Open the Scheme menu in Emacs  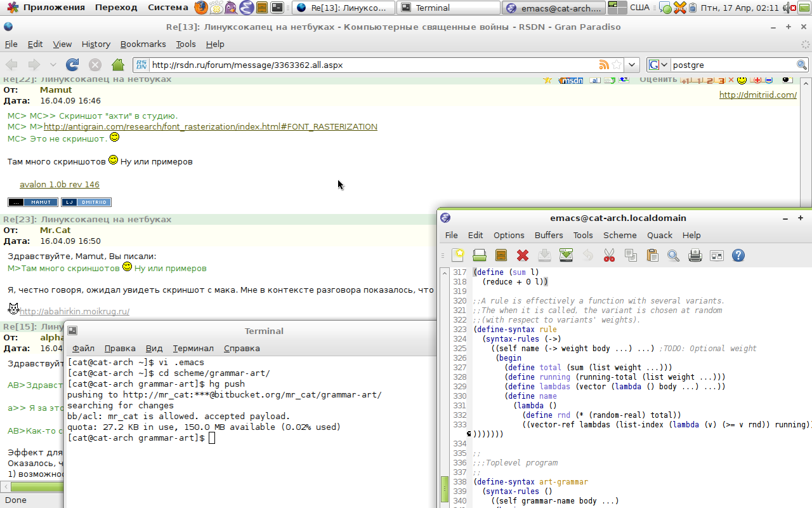coord(620,235)
